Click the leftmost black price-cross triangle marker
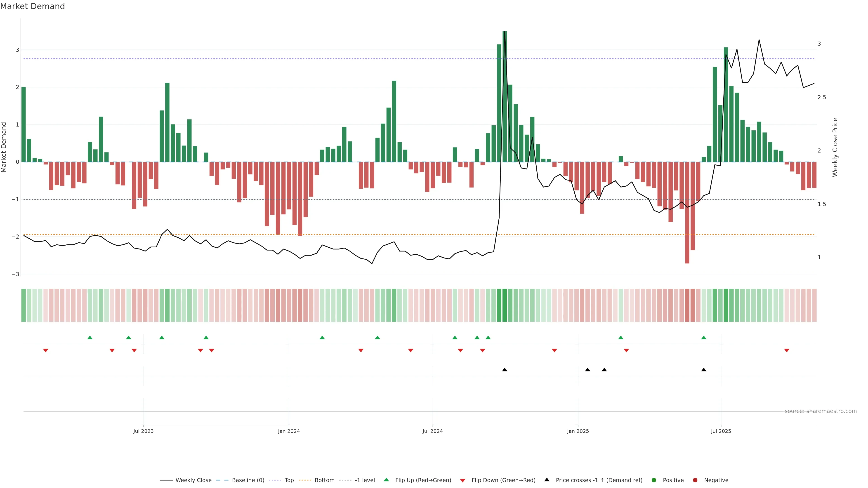868x488 pixels. [505, 370]
